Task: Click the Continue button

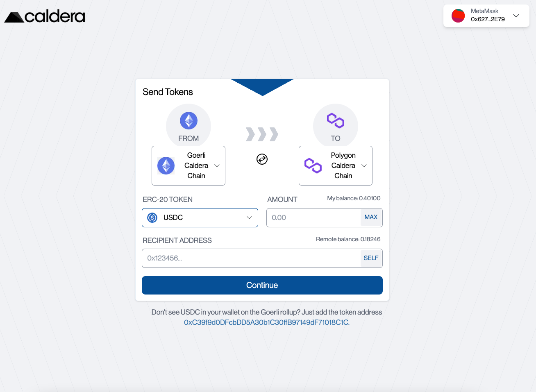Action: pyautogui.click(x=262, y=285)
